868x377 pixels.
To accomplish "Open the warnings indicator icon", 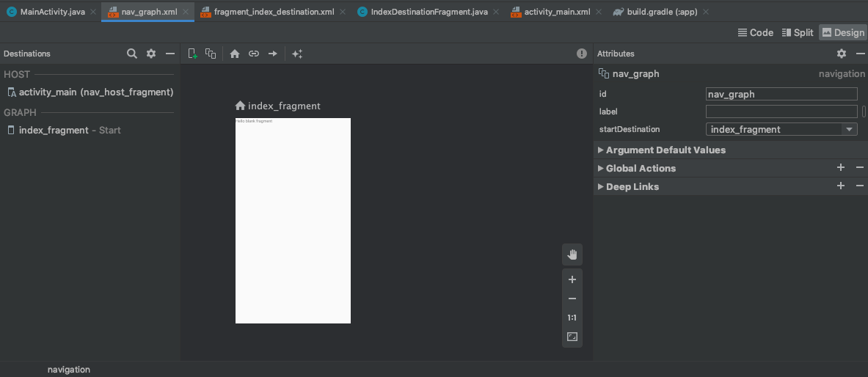I will [x=581, y=54].
